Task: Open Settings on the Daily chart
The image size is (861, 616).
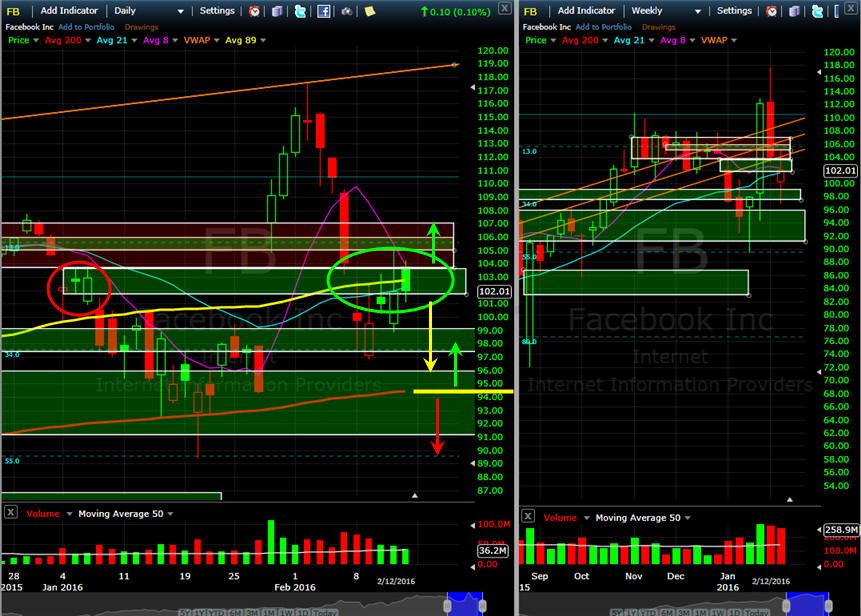Action: coord(217,11)
